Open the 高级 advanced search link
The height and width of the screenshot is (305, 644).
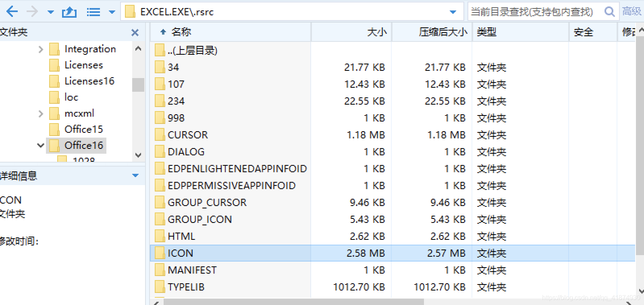(x=632, y=11)
